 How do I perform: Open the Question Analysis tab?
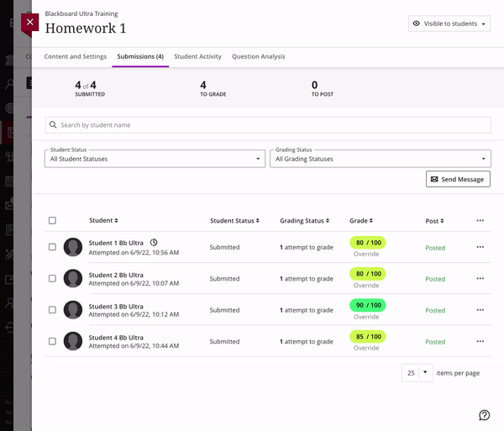(259, 56)
